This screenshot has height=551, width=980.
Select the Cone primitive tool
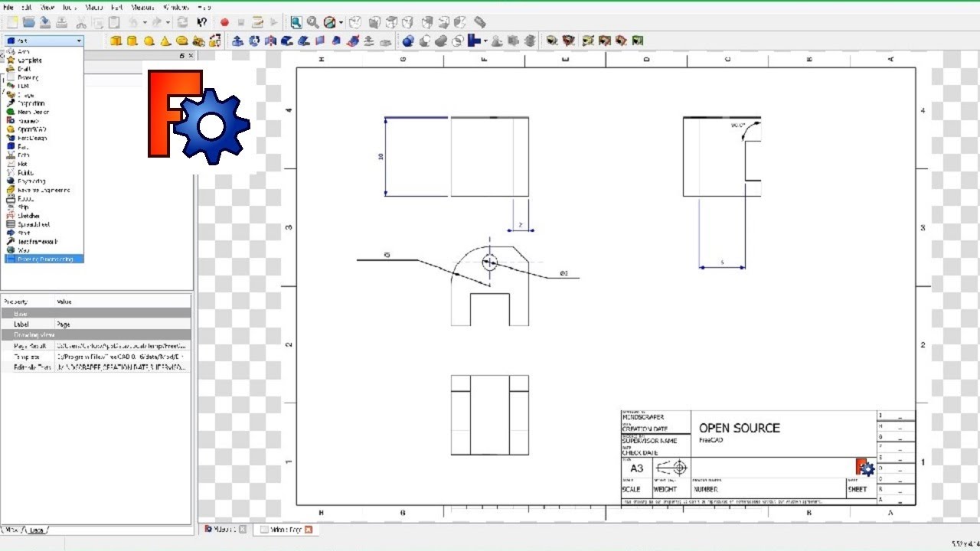[x=163, y=41]
